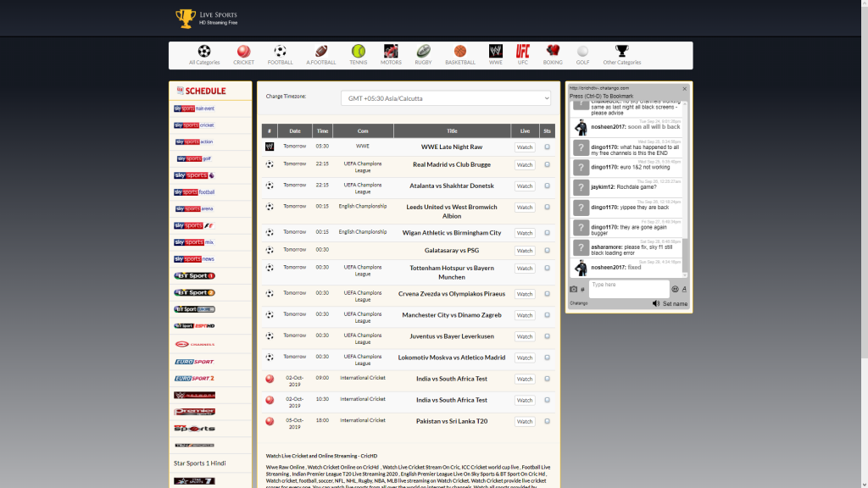
Task: Open Sky Sports Action channel
Action: tap(194, 141)
